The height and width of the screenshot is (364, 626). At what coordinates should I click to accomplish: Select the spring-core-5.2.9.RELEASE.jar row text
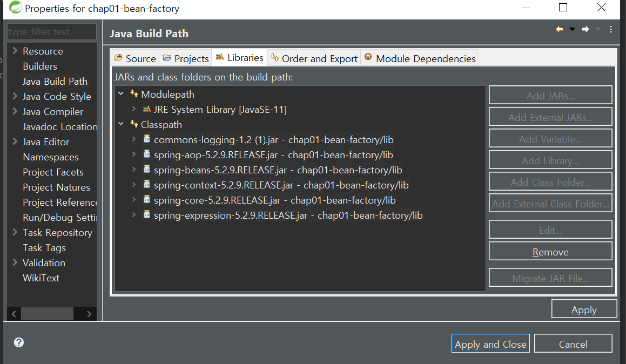(275, 200)
